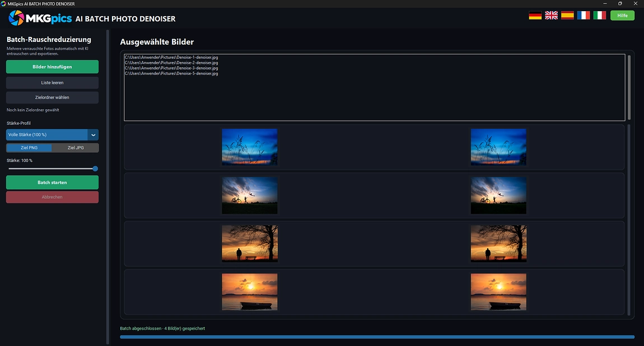Open denoised bicycle and kite thumbnail
Viewport: 644px width, 346px height.
[498, 195]
